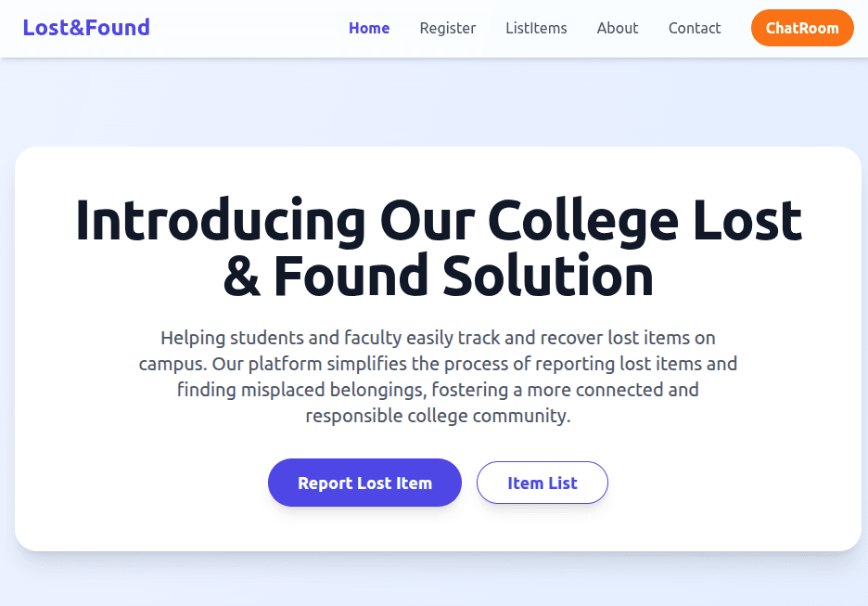Image resolution: width=868 pixels, height=606 pixels.
Task: Reach out via the Contact link
Action: [694, 28]
